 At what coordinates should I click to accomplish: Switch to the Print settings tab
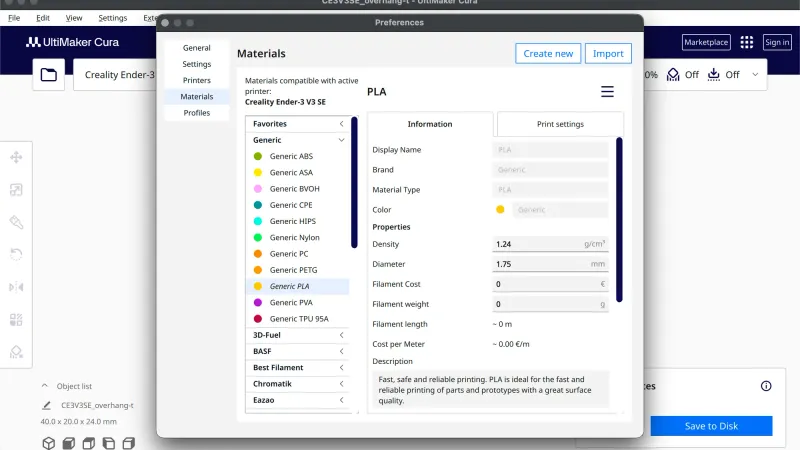coord(560,124)
